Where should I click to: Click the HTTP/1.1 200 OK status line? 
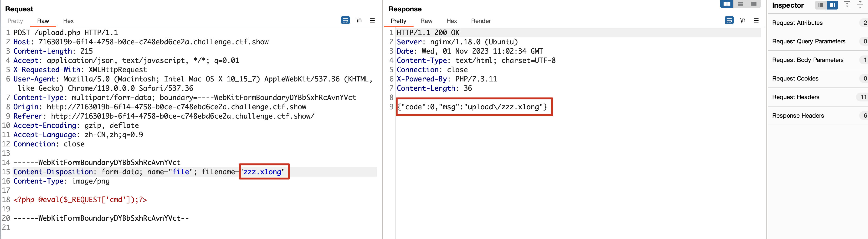428,33
